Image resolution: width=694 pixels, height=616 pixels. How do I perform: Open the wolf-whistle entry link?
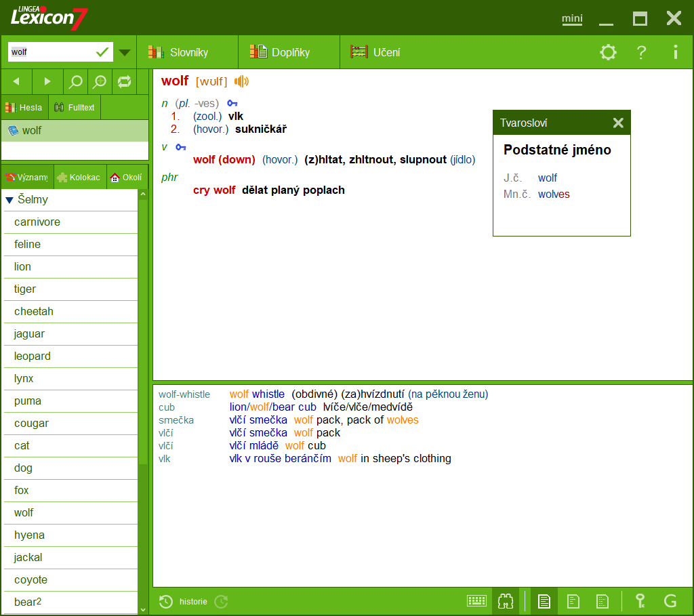click(184, 394)
